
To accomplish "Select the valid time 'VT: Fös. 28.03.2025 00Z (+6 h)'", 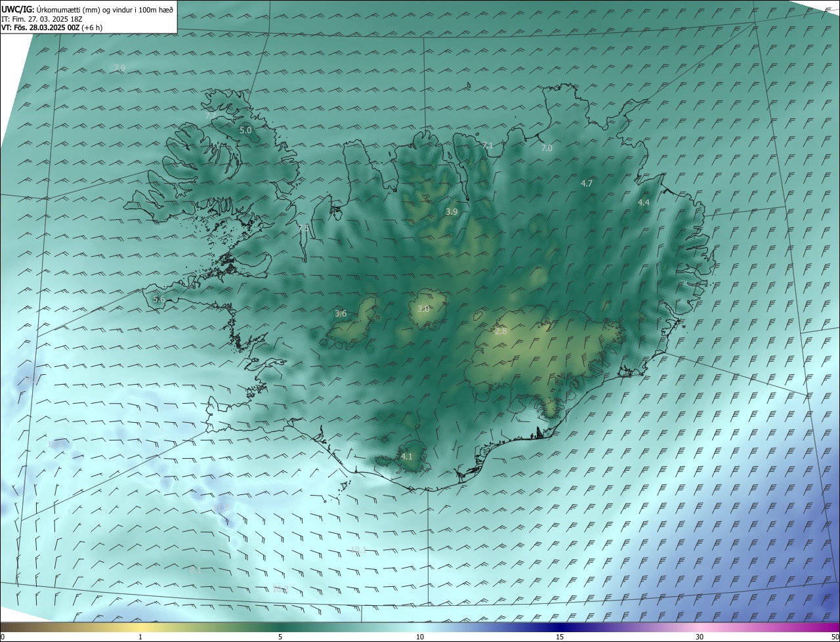I will coord(52,28).
